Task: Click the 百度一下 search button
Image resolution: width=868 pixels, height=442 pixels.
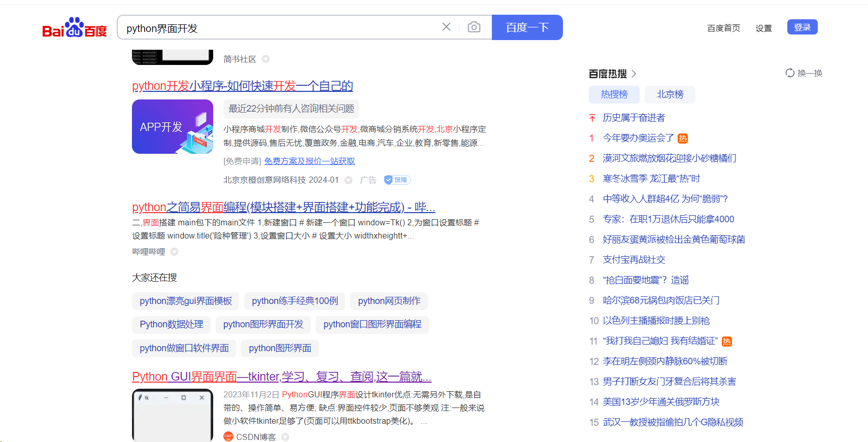Action: [x=527, y=27]
